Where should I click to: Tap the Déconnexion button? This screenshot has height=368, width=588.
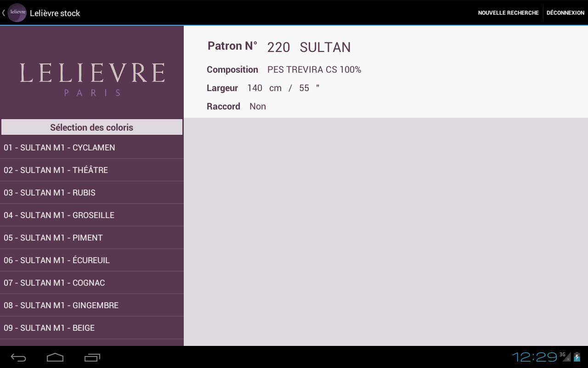[x=565, y=13]
